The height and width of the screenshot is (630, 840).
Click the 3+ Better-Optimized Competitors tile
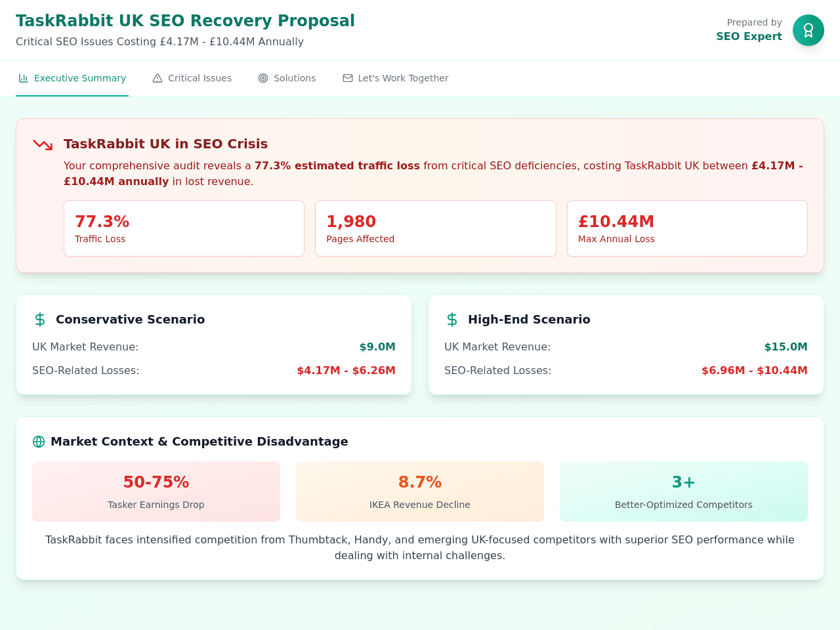[x=684, y=492]
